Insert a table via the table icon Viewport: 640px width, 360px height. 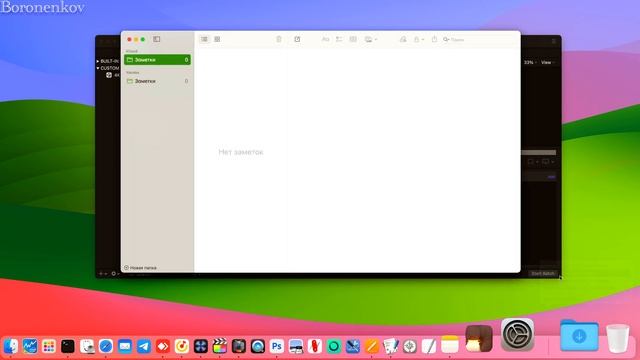point(353,39)
